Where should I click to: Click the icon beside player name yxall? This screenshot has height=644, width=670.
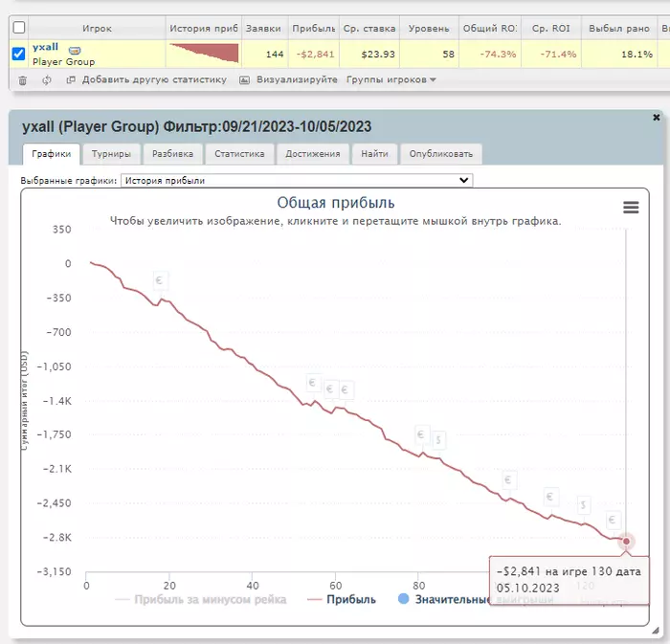(x=75, y=51)
